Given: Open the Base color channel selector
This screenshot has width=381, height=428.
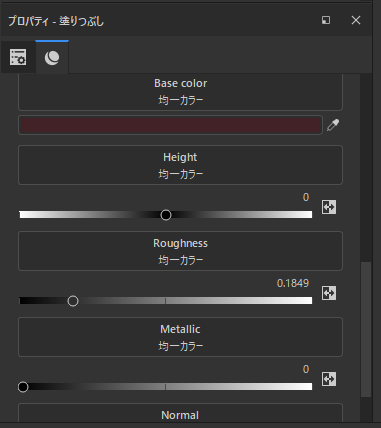Looking at the screenshot, I should tap(180, 92).
